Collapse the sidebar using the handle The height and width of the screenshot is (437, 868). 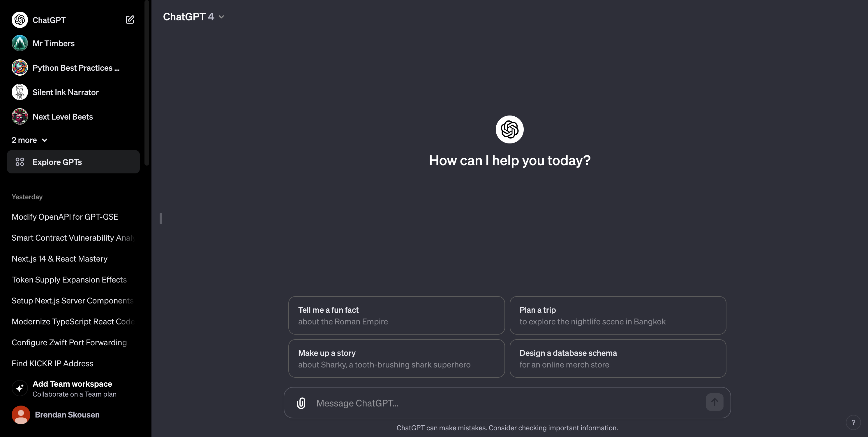pyautogui.click(x=161, y=218)
